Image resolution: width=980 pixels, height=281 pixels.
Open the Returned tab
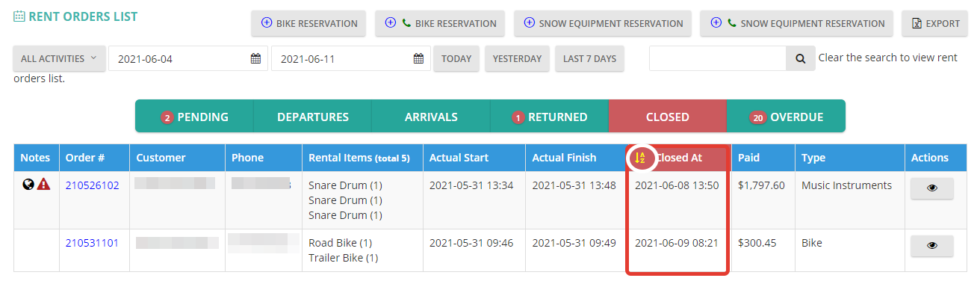549,117
